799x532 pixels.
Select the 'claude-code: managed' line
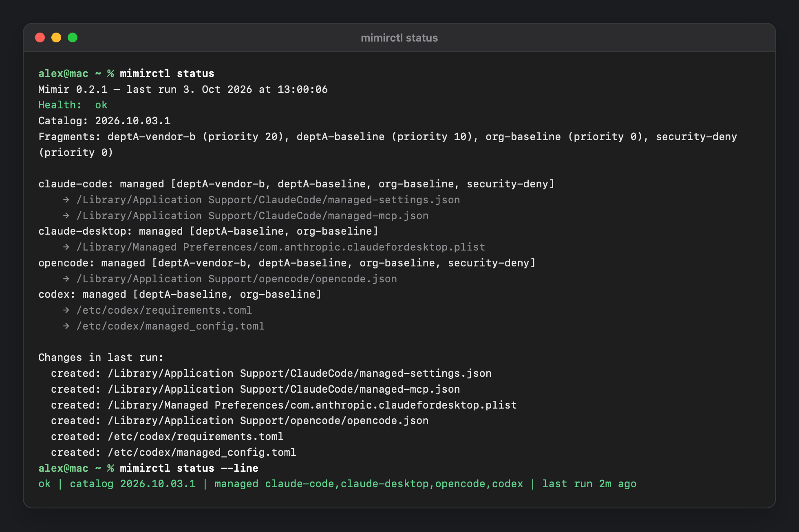coord(297,184)
